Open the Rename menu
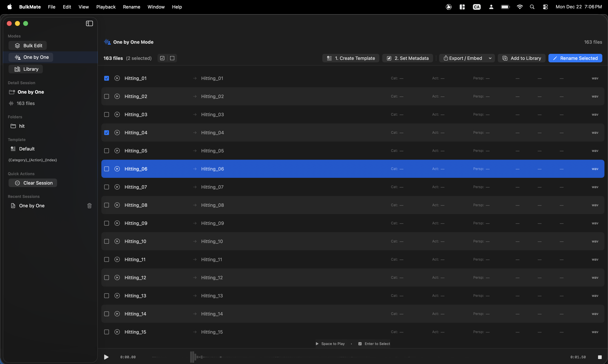The width and height of the screenshot is (608, 364). (131, 7)
